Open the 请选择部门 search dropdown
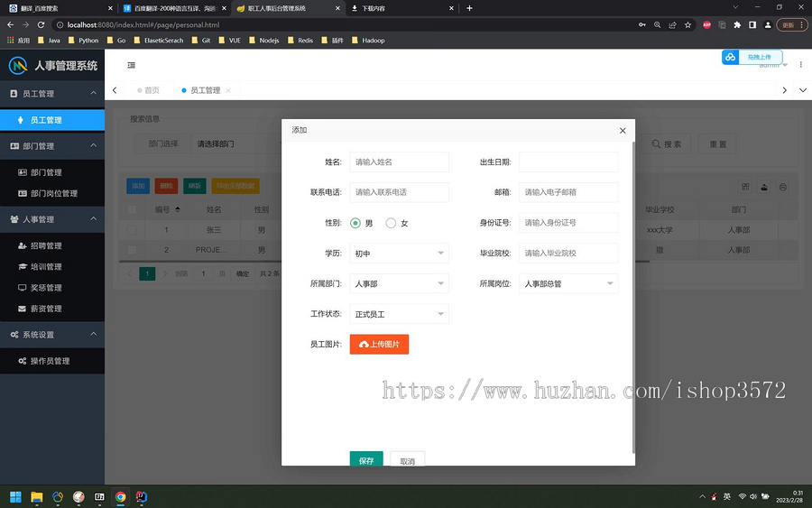Viewport: 812px width, 508px height. [x=235, y=144]
